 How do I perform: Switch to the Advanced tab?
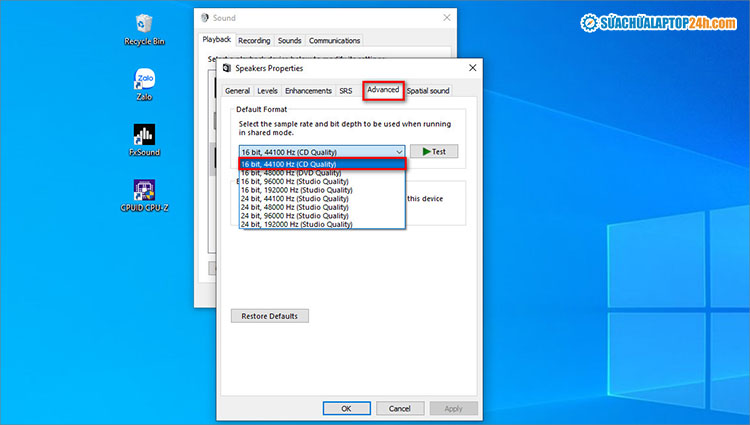[x=383, y=90]
